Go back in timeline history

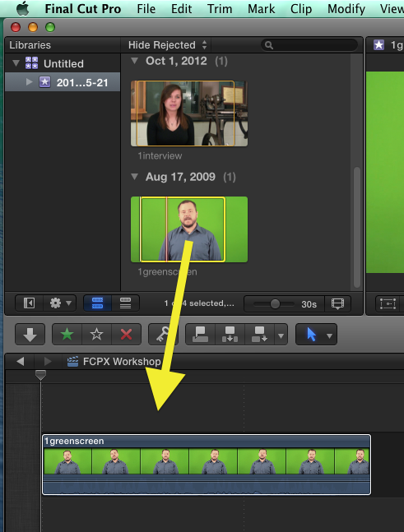tap(21, 361)
